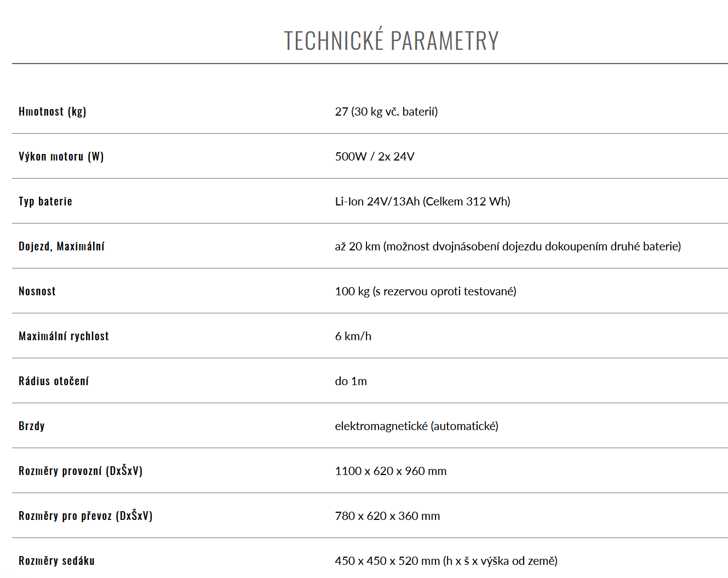Select the Brzdy row label
Screen dimensions: 728x578
point(32,426)
